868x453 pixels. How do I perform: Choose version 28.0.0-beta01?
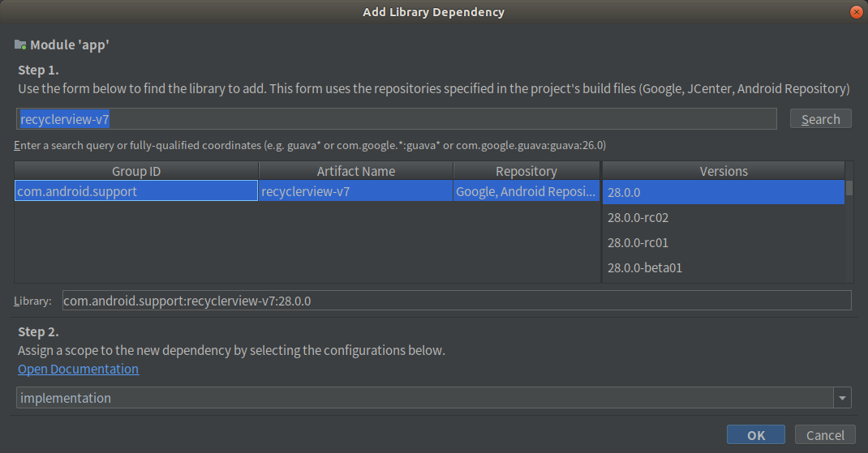(724, 267)
